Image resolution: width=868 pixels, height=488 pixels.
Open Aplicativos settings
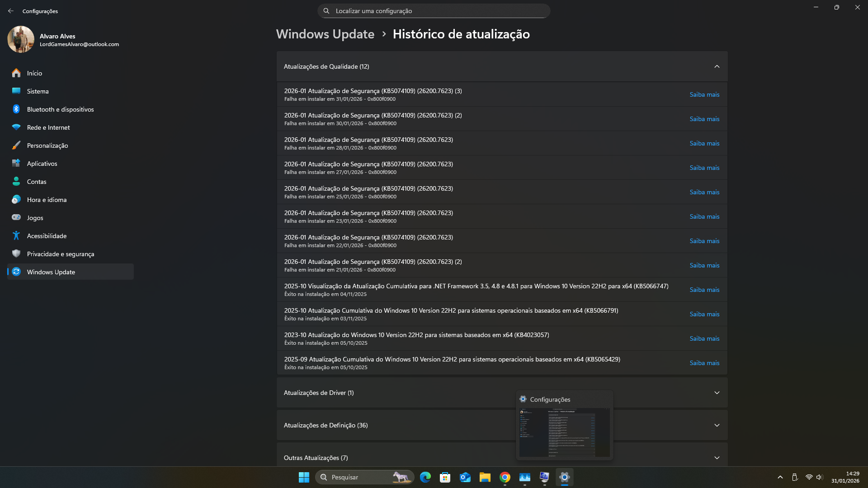point(71,164)
